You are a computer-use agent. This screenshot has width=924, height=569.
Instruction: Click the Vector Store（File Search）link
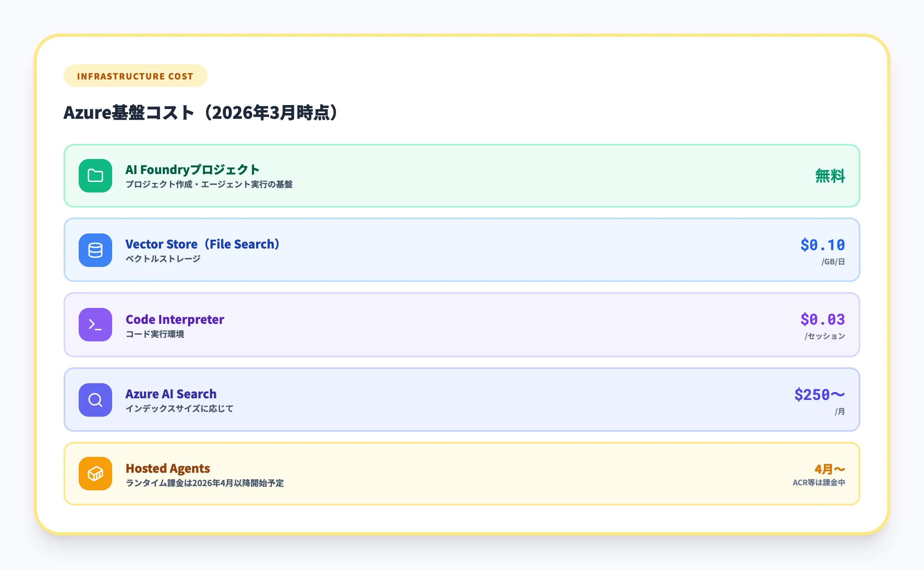[x=203, y=244]
